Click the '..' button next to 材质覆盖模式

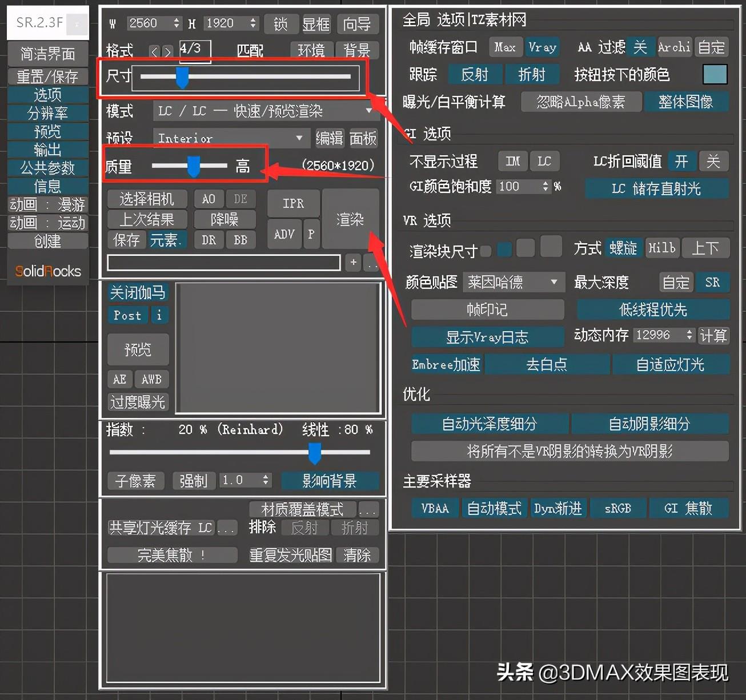[368, 510]
